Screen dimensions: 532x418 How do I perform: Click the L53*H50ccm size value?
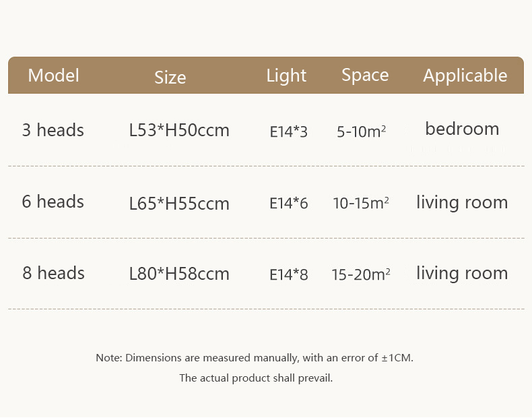coord(179,130)
